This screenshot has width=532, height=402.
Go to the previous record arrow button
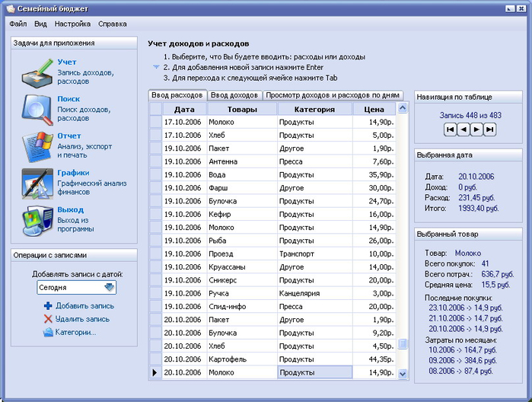click(464, 130)
